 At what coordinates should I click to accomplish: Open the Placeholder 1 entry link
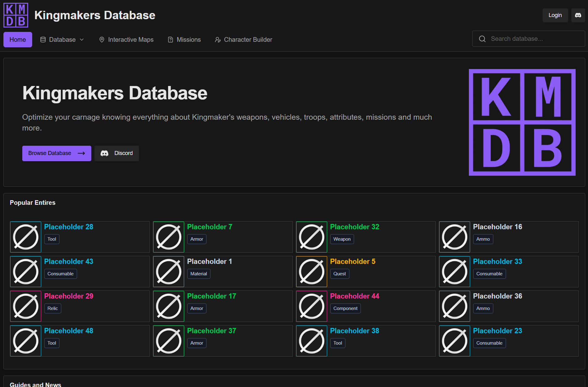pyautogui.click(x=210, y=261)
